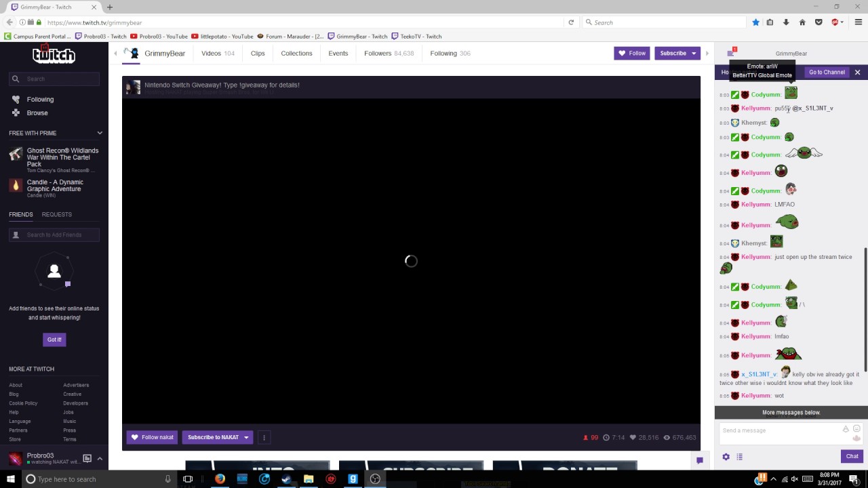Click the red viewer count 99
The image size is (868, 488).
click(x=591, y=437)
